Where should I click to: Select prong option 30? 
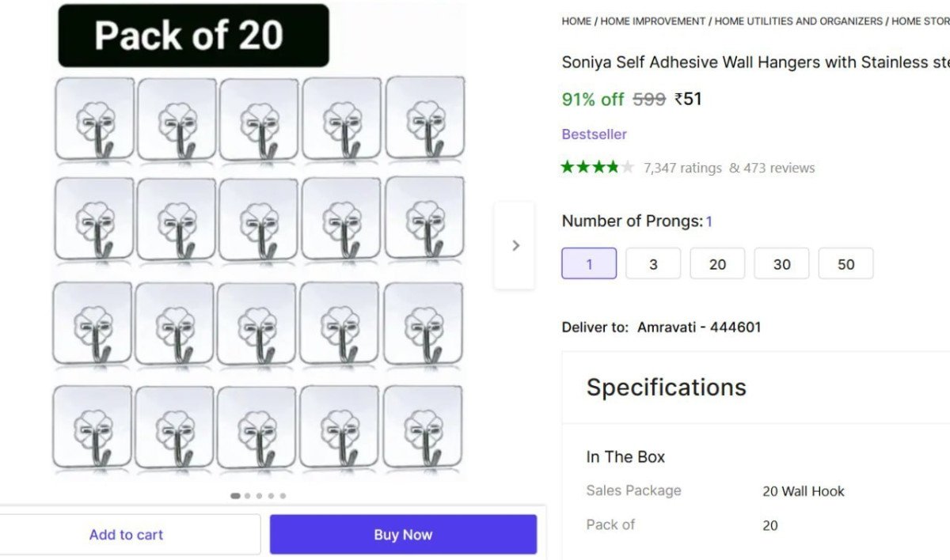(781, 263)
